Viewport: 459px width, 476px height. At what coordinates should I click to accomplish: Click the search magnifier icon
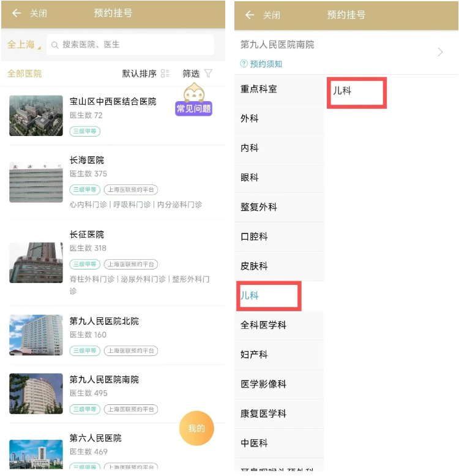click(x=54, y=45)
